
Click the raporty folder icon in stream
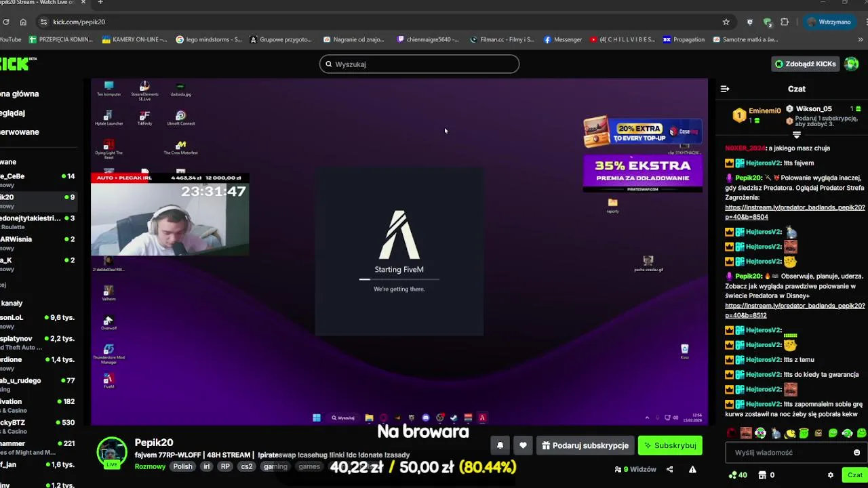point(612,205)
